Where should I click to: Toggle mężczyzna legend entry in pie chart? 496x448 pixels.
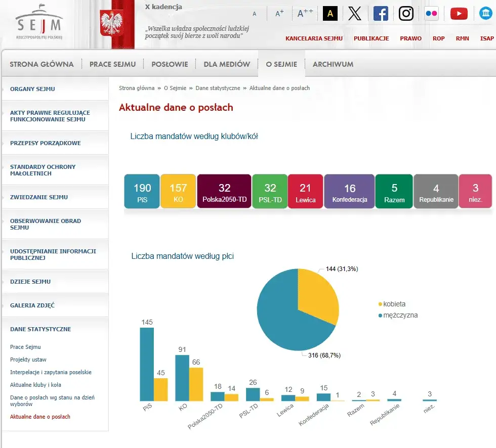point(398,315)
